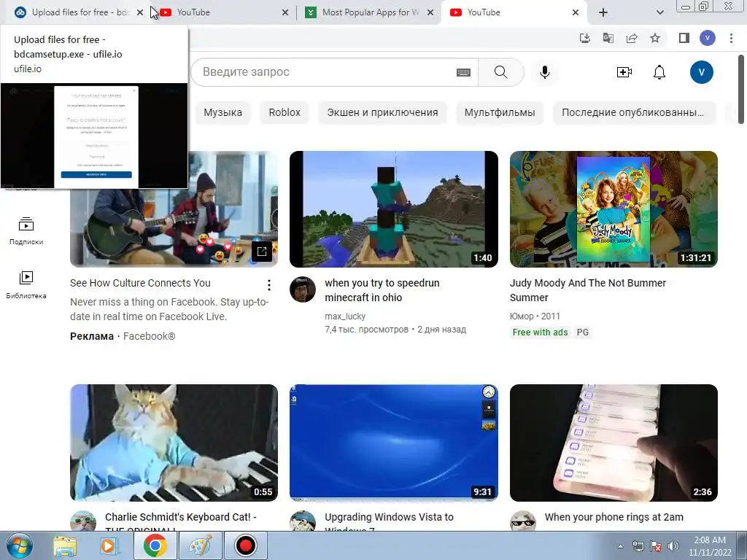Open a new Chrome tab with the plus button

603,12
